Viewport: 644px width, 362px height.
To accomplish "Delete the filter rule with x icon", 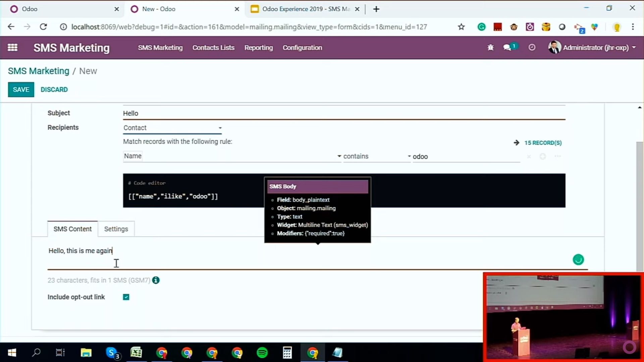I will pos(529,157).
